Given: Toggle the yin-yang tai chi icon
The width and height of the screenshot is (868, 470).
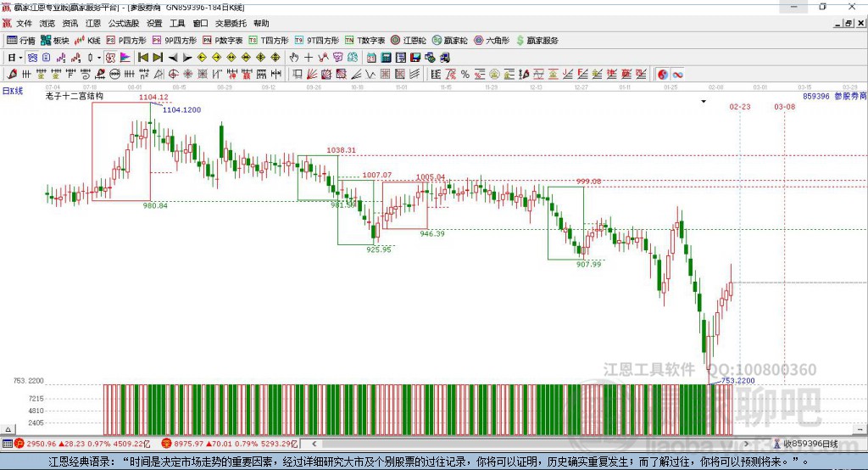Looking at the screenshot, I should click(x=663, y=75).
